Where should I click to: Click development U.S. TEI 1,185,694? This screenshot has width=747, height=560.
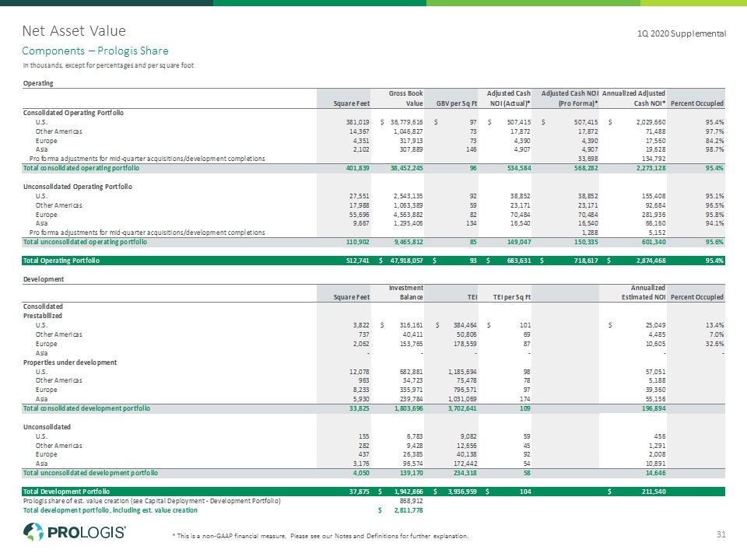pos(462,372)
